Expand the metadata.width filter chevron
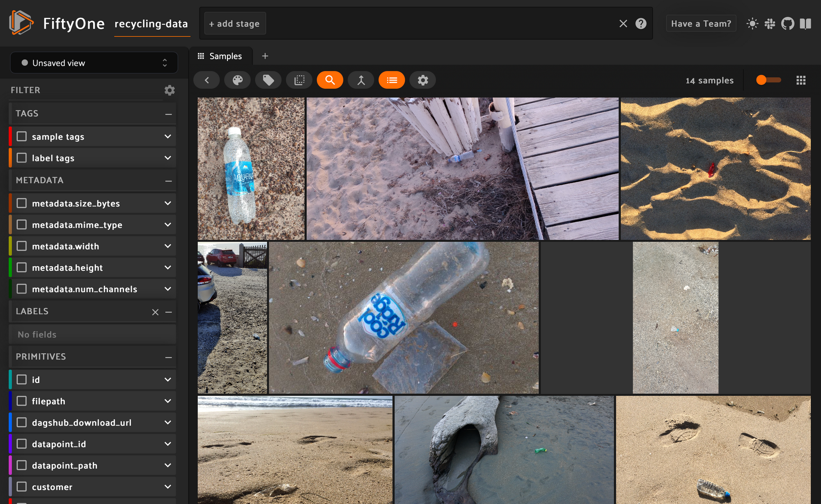The height and width of the screenshot is (504, 821). (x=167, y=246)
